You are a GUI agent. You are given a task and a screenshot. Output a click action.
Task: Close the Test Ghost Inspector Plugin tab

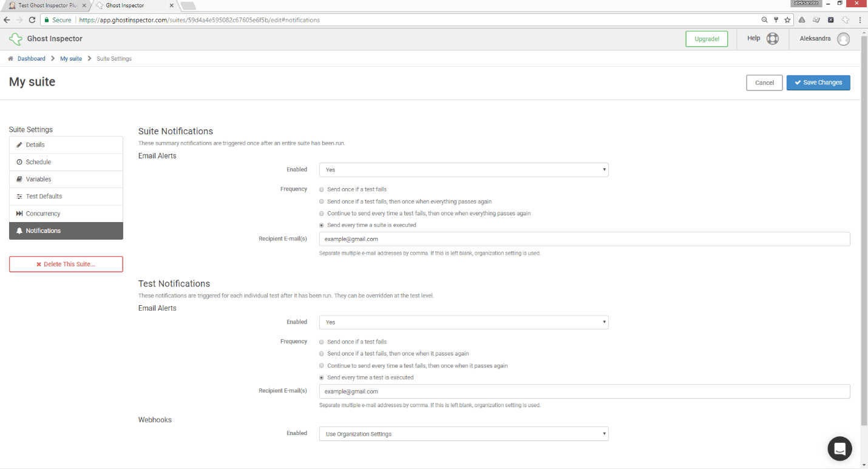[x=84, y=5]
